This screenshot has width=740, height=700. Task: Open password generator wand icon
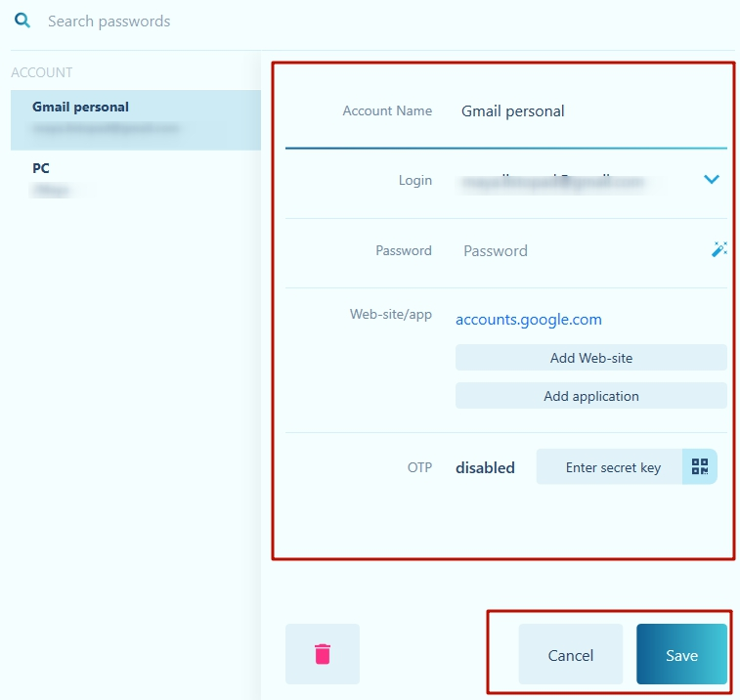coord(718,250)
